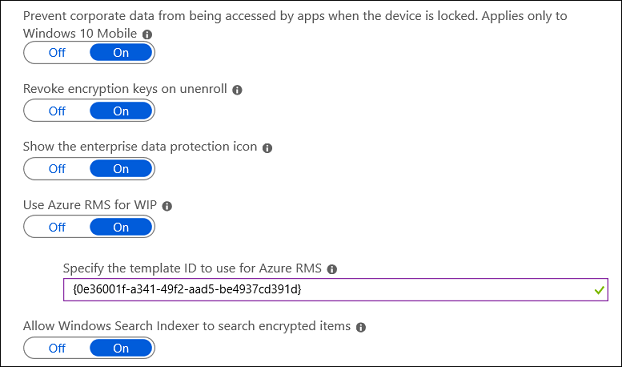Disable Use Azure RMS for WIP
Image resolution: width=622 pixels, height=367 pixels.
(x=57, y=227)
